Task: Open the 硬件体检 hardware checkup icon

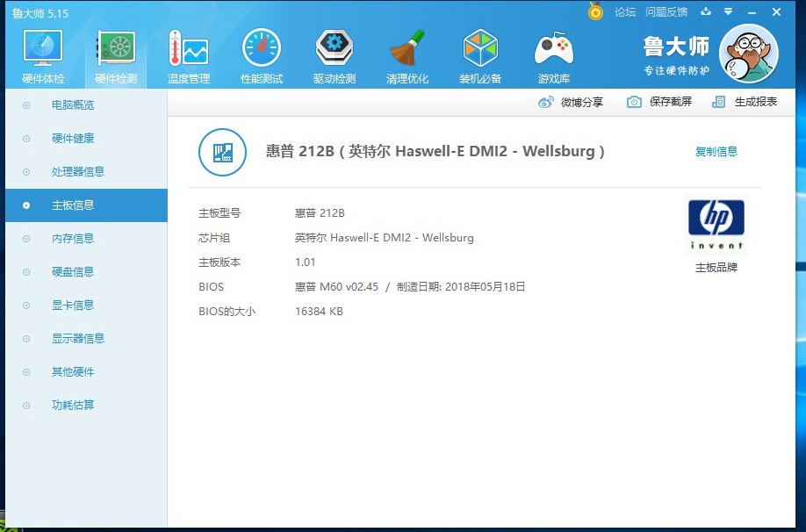Action: point(43,47)
